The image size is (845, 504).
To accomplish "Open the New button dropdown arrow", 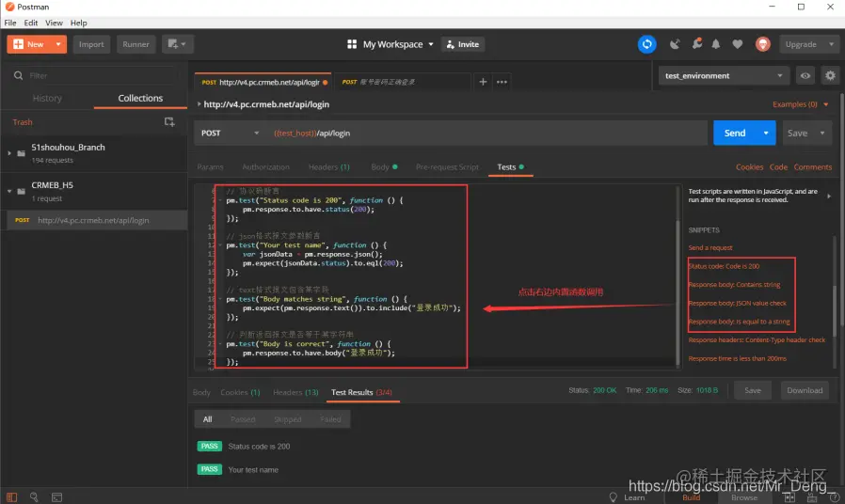I will pos(58,44).
